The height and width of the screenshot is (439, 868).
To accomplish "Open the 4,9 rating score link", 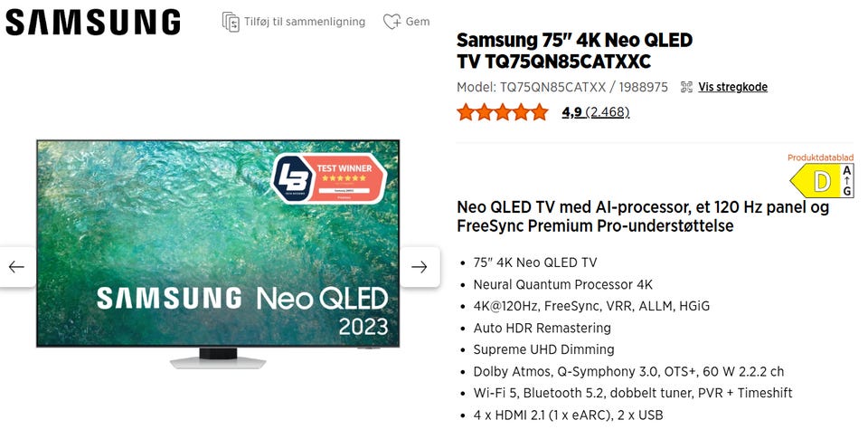I will coord(571,112).
